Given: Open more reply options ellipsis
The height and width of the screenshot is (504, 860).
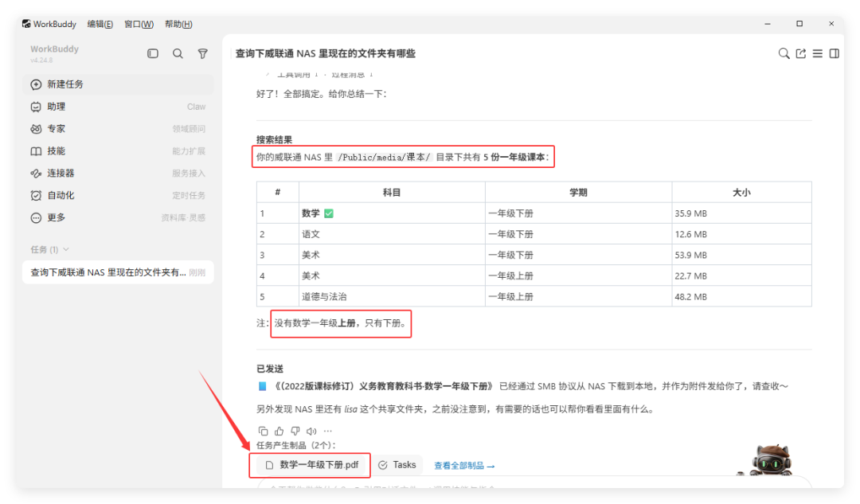Looking at the screenshot, I should click(x=328, y=431).
